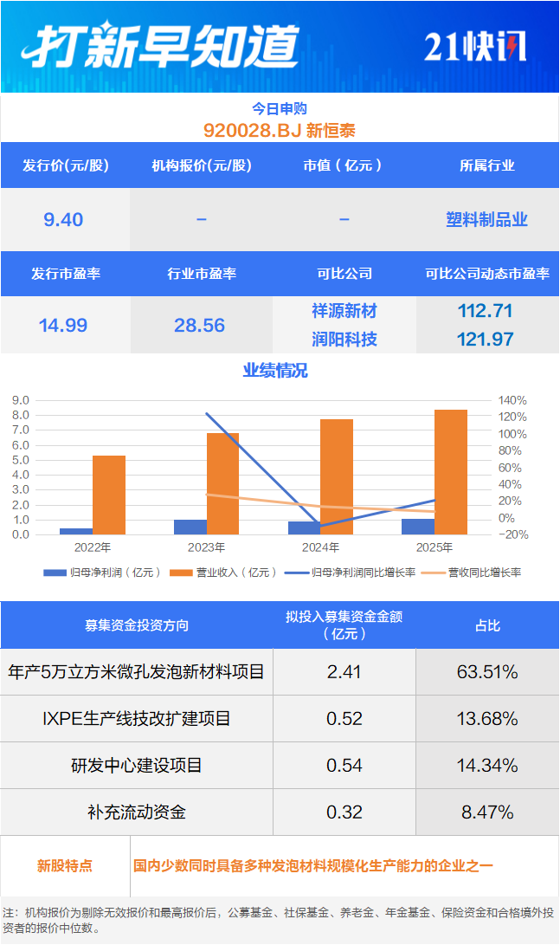Click the 21快讯 logo
Viewport: 560px width, 945px height.
click(474, 47)
